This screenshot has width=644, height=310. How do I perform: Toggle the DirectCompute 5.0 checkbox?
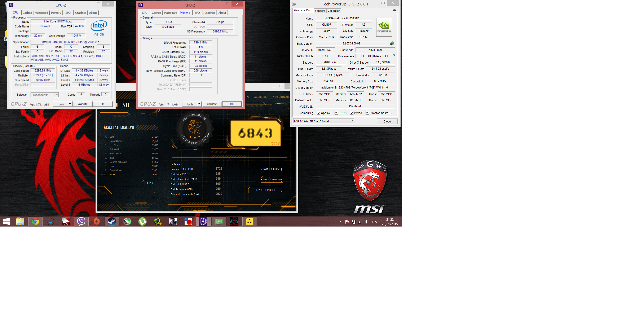click(x=367, y=113)
